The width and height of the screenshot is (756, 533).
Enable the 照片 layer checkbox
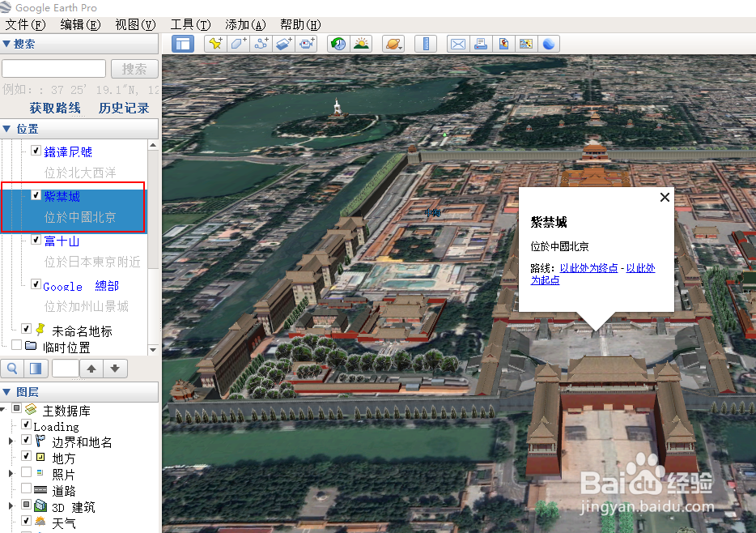pyautogui.click(x=27, y=472)
